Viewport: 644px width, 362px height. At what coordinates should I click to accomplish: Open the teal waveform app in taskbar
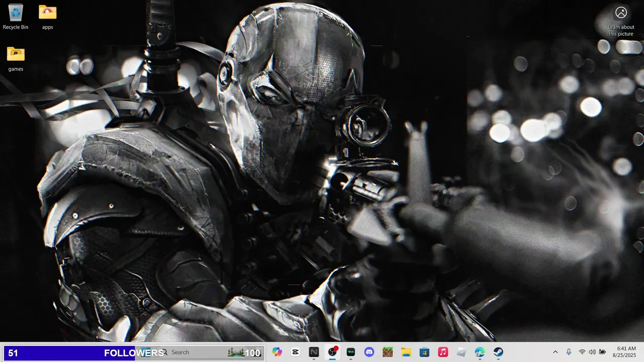tap(351, 352)
